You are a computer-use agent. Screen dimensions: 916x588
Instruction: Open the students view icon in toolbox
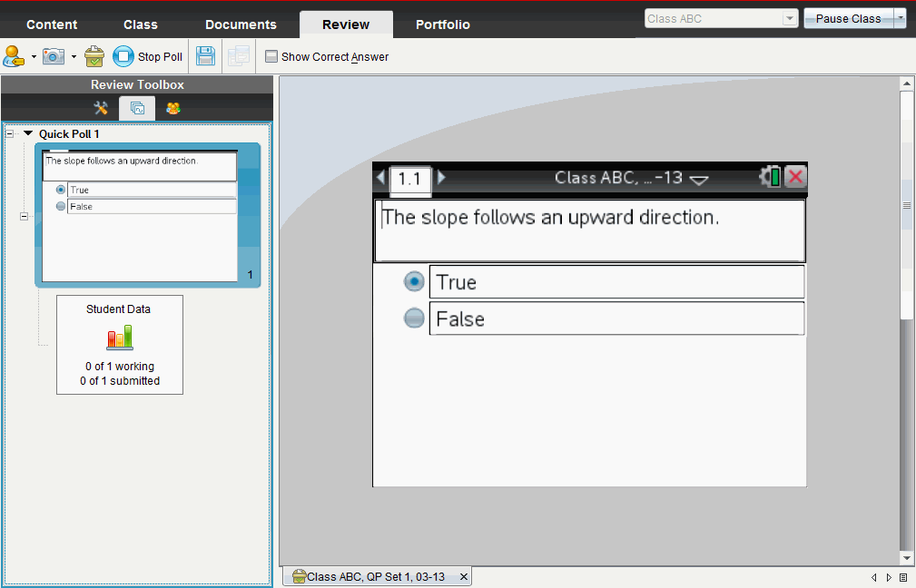pos(172,108)
